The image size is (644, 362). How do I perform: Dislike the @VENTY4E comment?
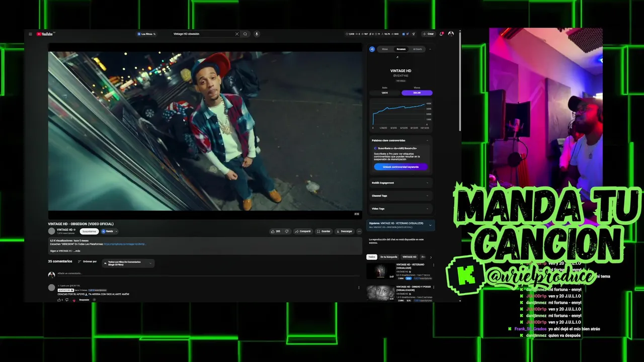coord(67,300)
